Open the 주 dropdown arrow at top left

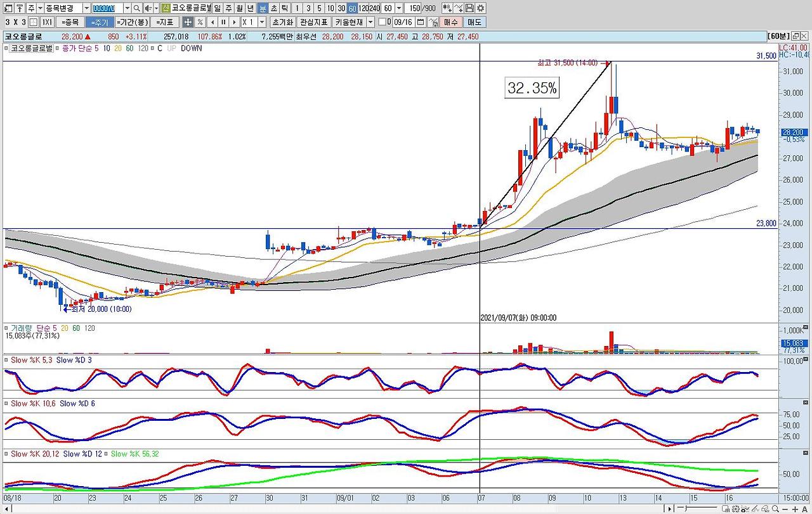40,8
